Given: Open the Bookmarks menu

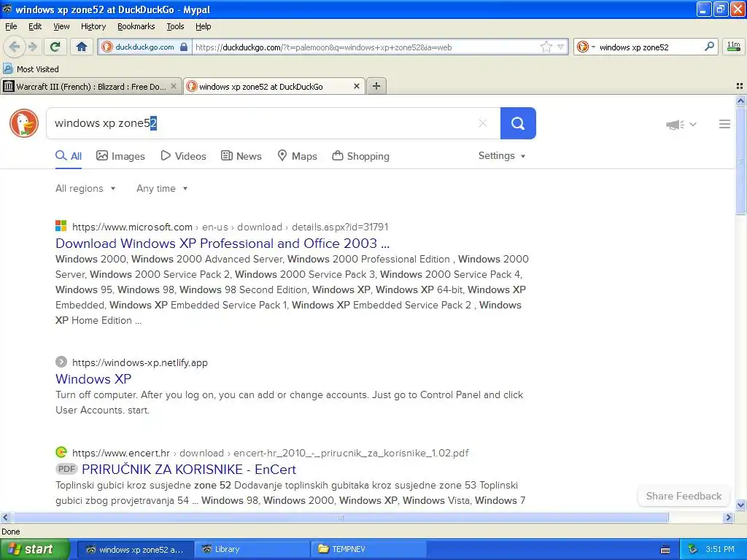Looking at the screenshot, I should pos(136,26).
